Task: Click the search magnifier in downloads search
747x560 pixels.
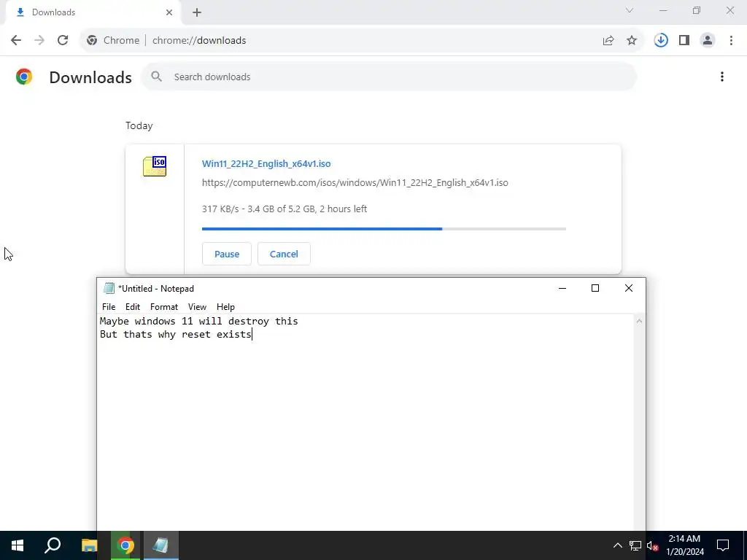Action: 157,76
